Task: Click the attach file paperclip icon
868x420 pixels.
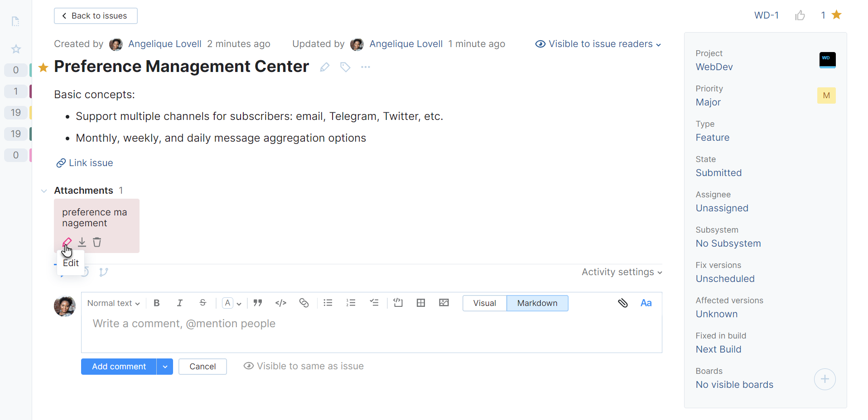Action: coord(623,303)
